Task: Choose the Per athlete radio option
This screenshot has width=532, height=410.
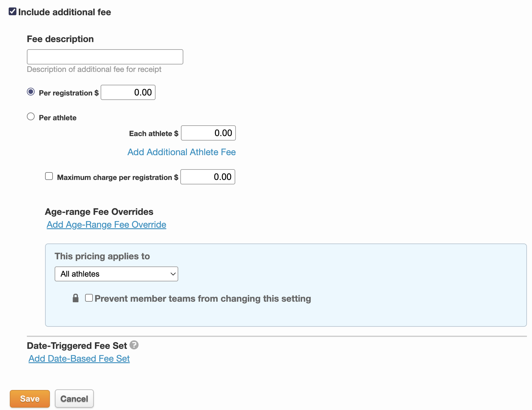Action: pos(31,117)
